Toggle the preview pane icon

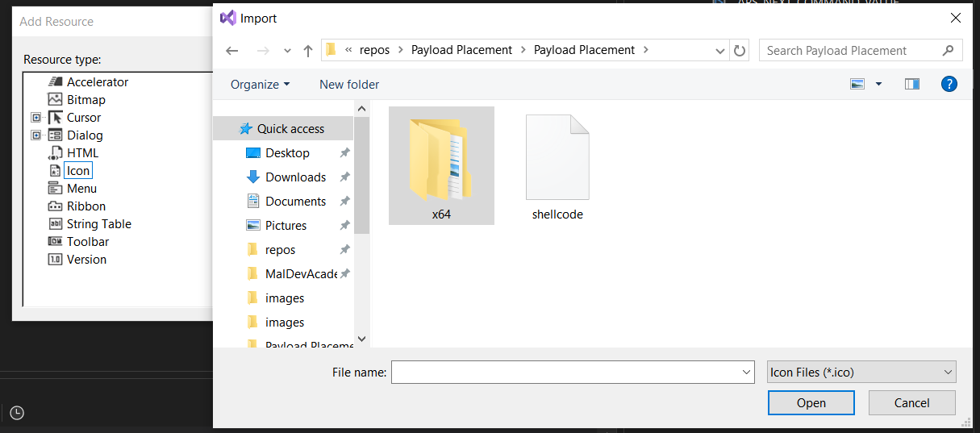pos(912,84)
